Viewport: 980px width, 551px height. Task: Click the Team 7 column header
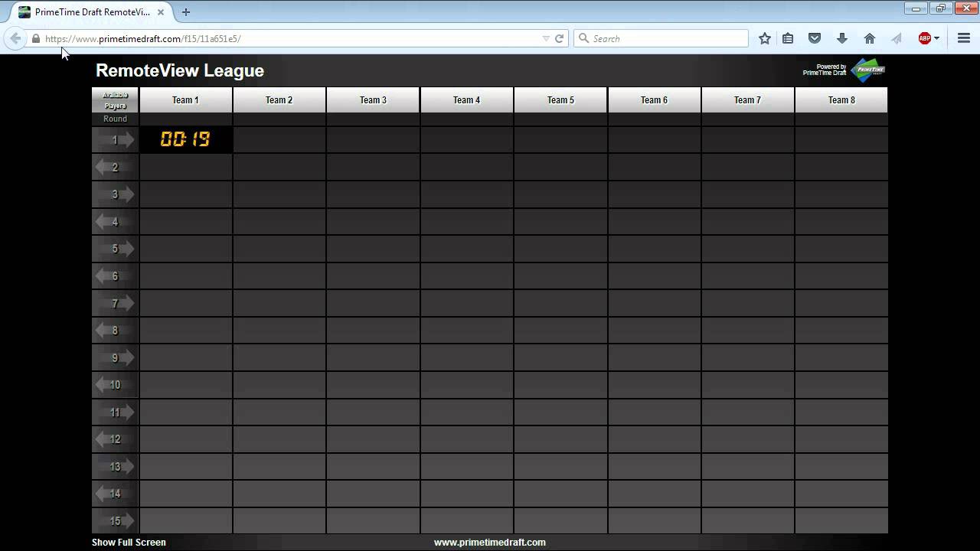coord(748,100)
